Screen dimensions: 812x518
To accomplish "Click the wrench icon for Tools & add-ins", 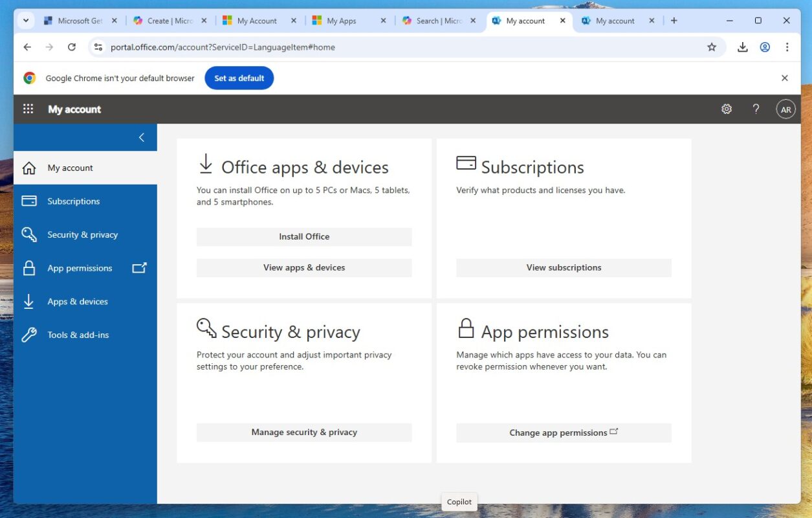I will [29, 335].
